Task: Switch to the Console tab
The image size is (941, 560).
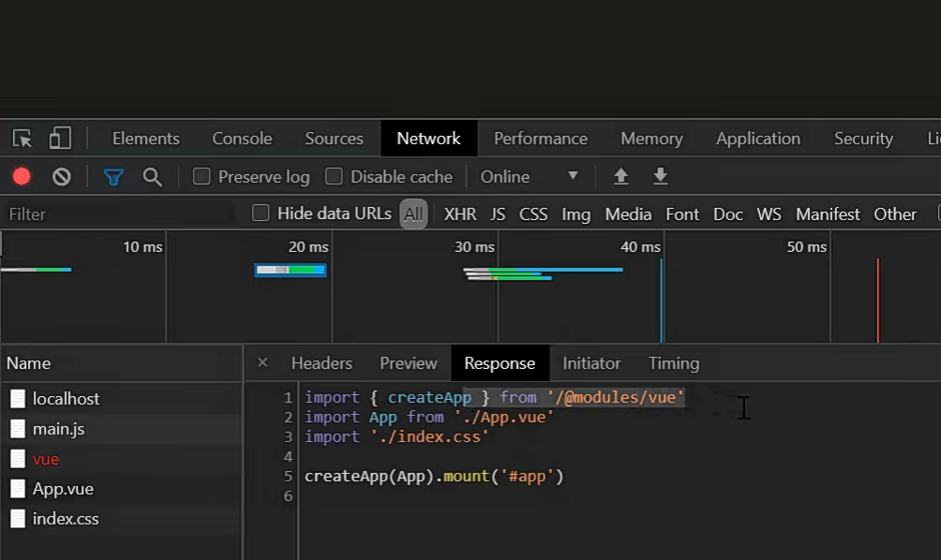Action: [x=242, y=139]
